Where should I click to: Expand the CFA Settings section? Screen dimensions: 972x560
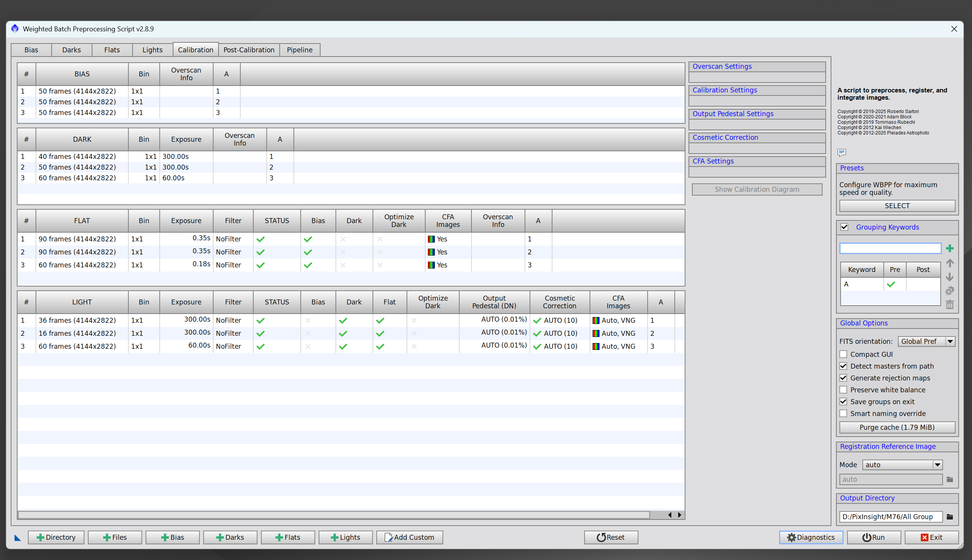[713, 161]
